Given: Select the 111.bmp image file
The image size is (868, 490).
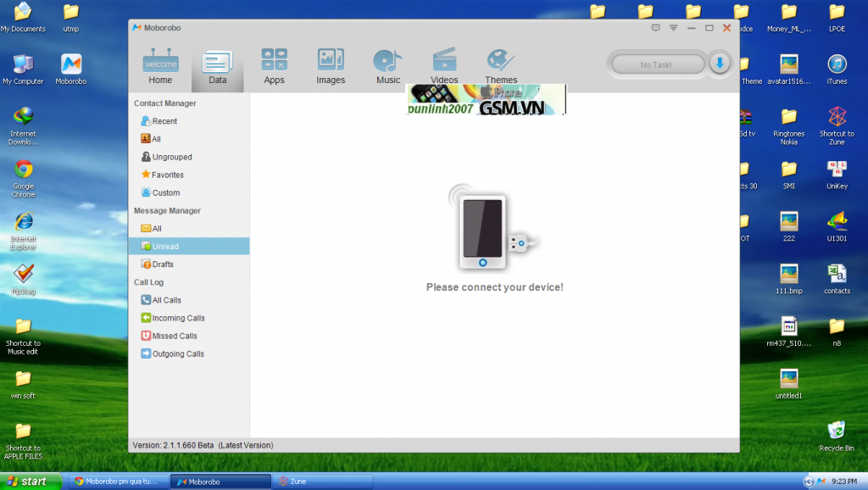Looking at the screenshot, I should [789, 279].
